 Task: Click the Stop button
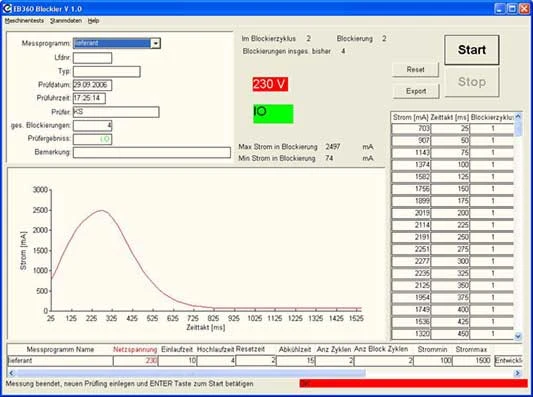pos(472,82)
